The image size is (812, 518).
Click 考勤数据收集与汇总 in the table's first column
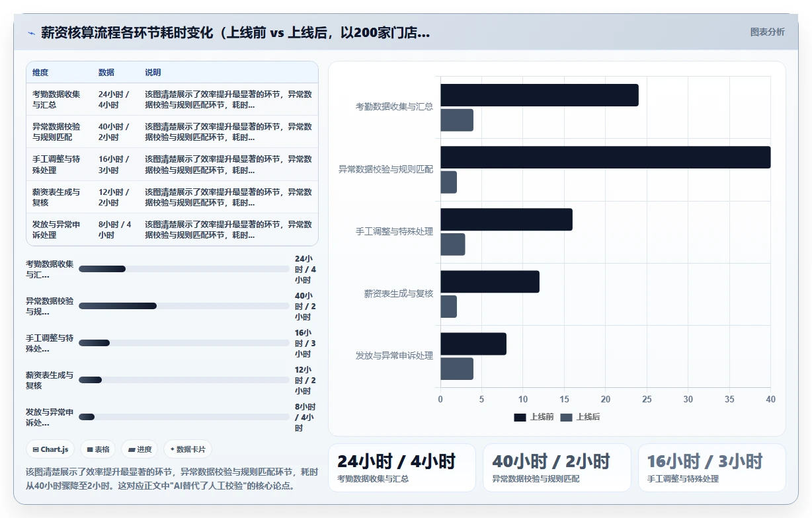point(56,99)
